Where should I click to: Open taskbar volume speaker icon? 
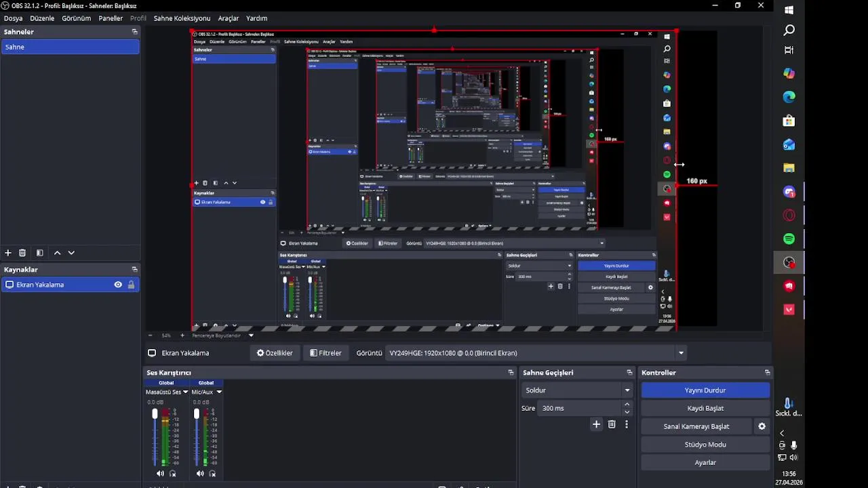(x=794, y=457)
